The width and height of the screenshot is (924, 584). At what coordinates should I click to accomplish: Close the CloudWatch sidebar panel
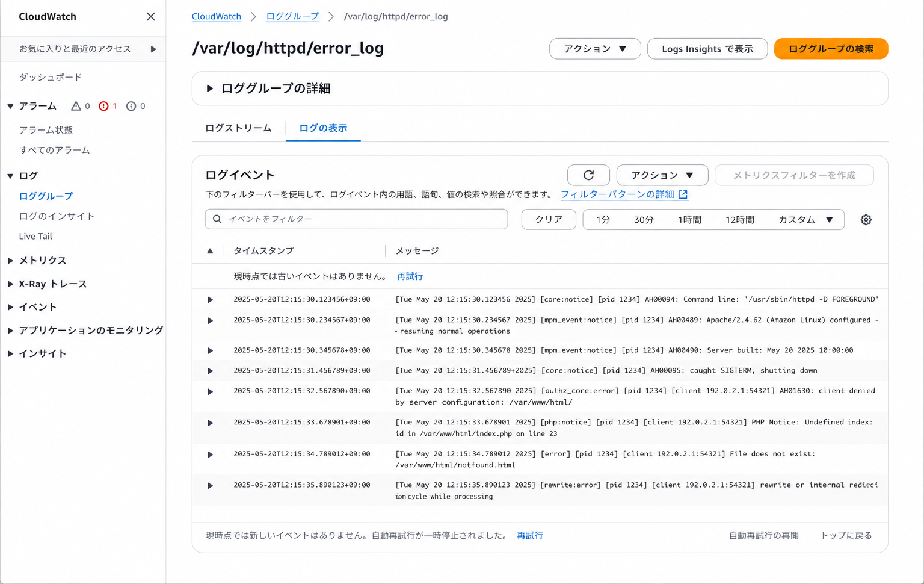point(151,17)
